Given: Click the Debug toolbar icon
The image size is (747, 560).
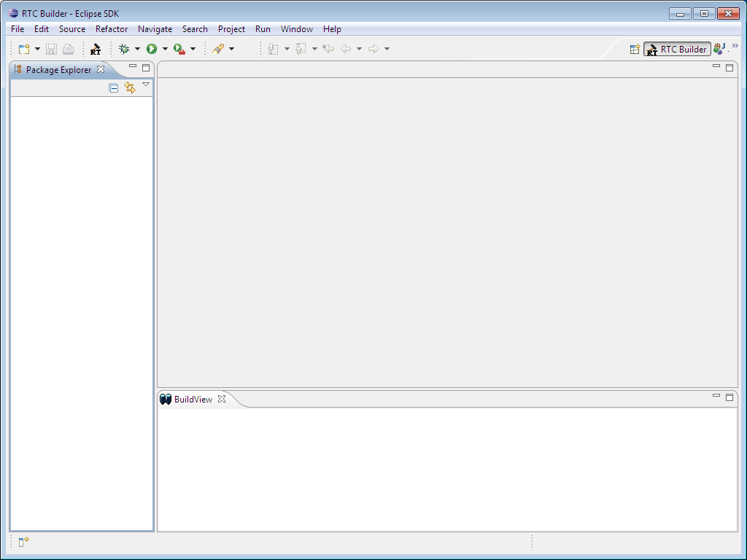Looking at the screenshot, I should (x=124, y=49).
